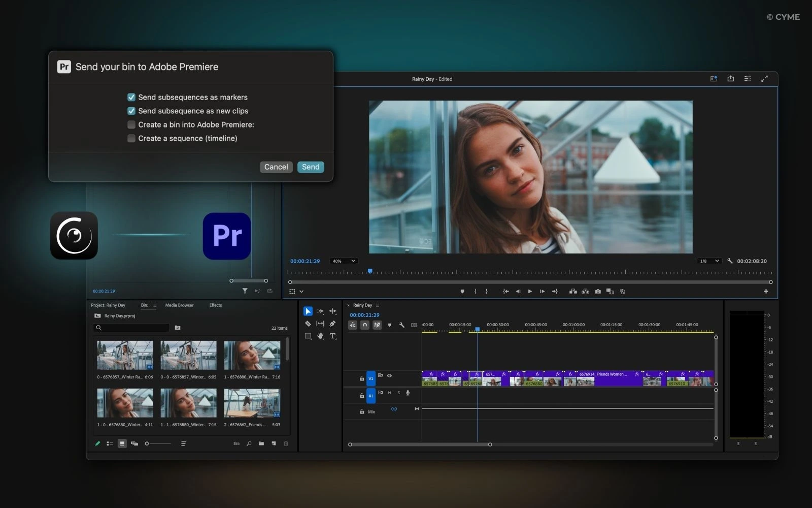Screen dimensions: 812x508
Task: Switch to the Media Browser tab
Action: pyautogui.click(x=179, y=305)
